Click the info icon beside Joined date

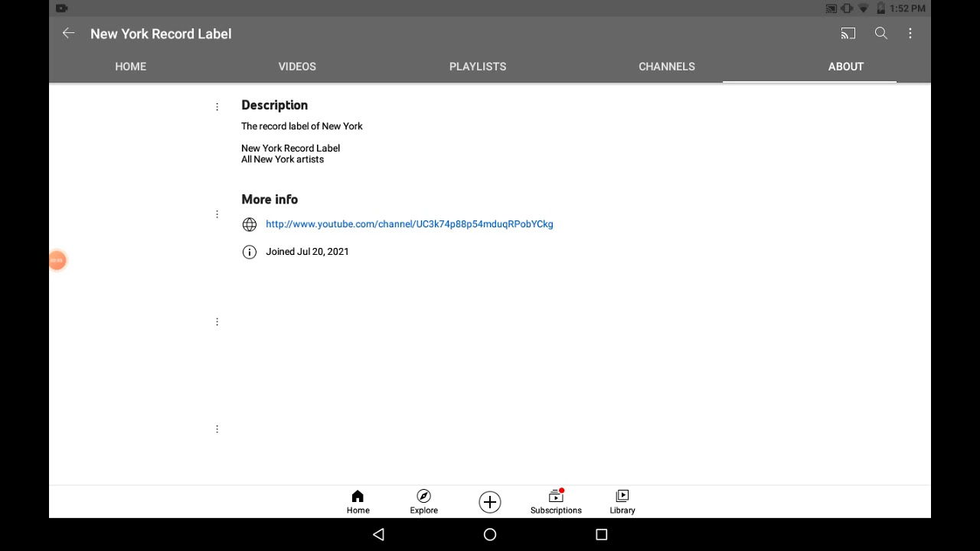coord(250,252)
